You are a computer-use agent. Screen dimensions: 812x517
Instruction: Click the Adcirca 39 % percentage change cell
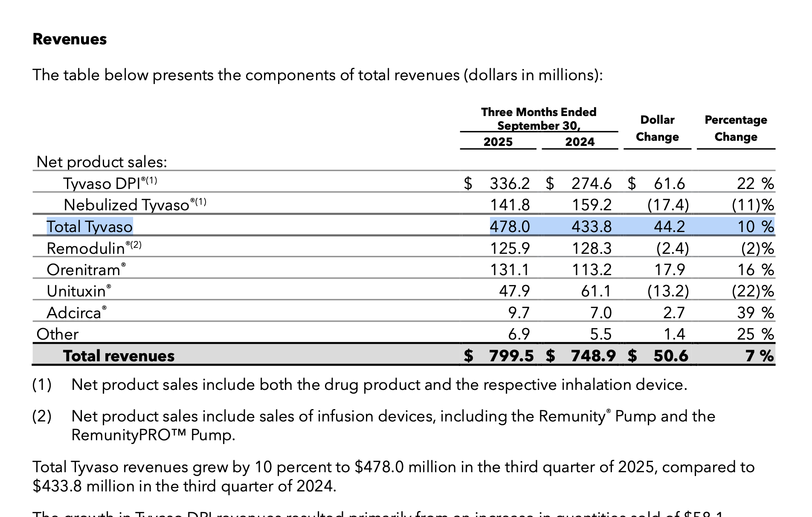coord(755,313)
